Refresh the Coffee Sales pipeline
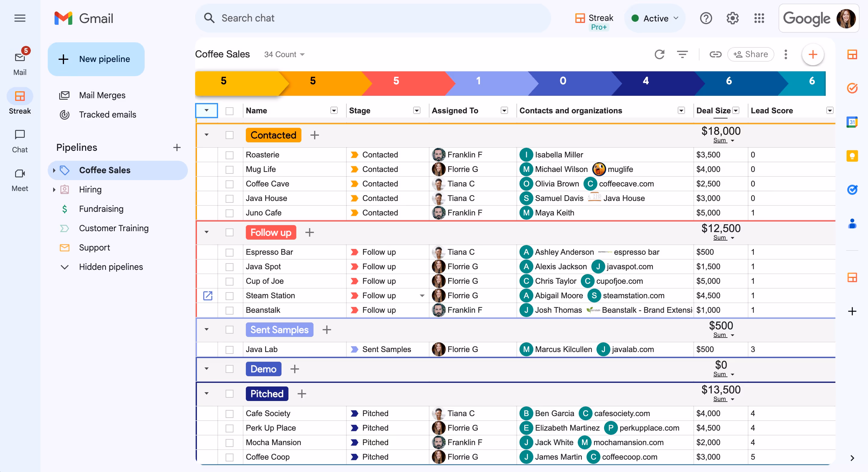 click(x=660, y=54)
